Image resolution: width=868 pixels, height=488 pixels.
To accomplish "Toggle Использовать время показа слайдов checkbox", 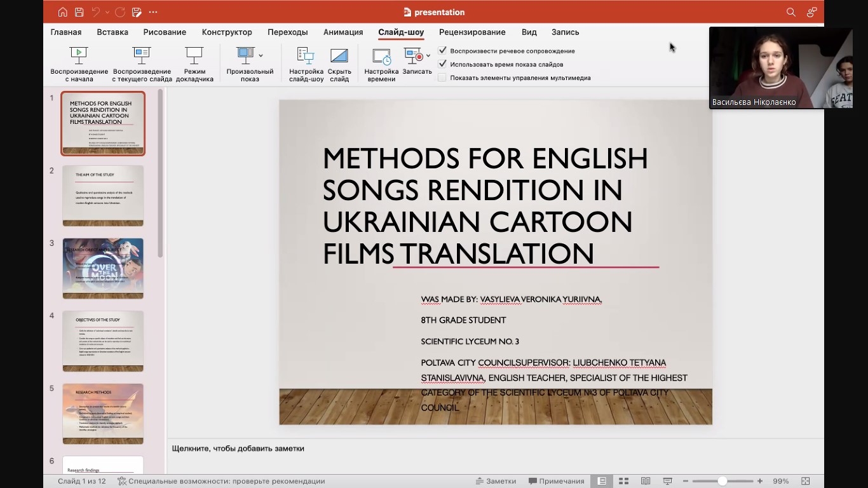I will tap(443, 64).
